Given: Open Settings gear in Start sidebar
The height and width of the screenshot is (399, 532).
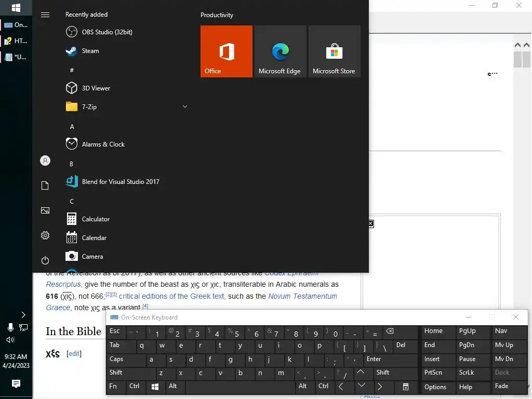Looking at the screenshot, I should tap(45, 235).
